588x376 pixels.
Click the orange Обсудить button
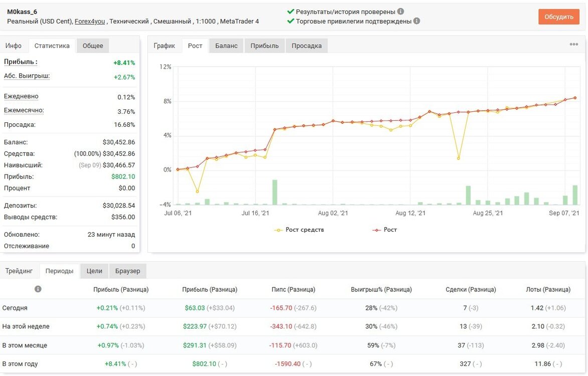tap(559, 17)
